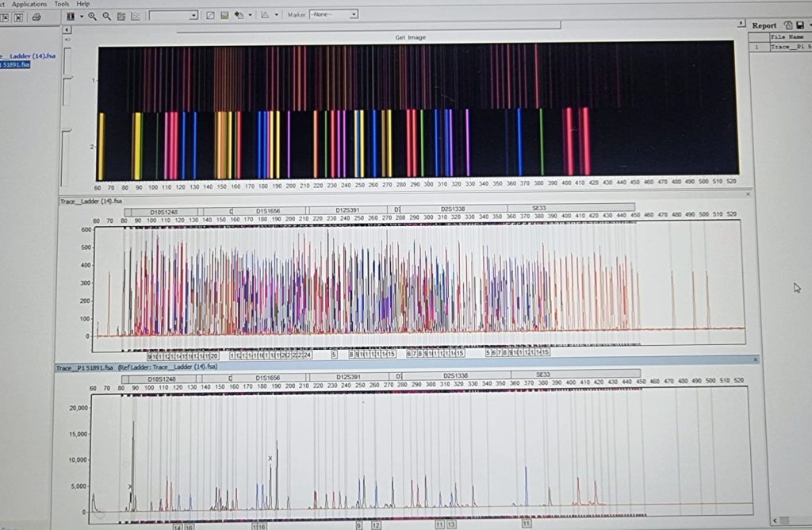Click the save icon in main toolbar

pyautogui.click(x=224, y=16)
